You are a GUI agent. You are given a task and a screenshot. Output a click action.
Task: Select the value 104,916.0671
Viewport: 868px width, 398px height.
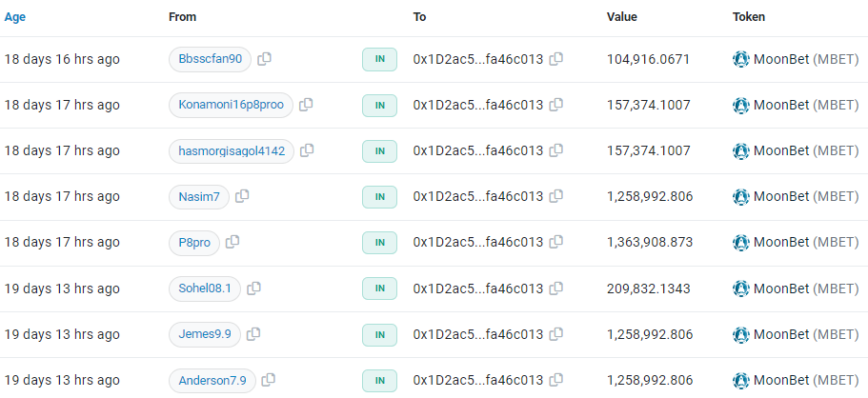tap(648, 59)
